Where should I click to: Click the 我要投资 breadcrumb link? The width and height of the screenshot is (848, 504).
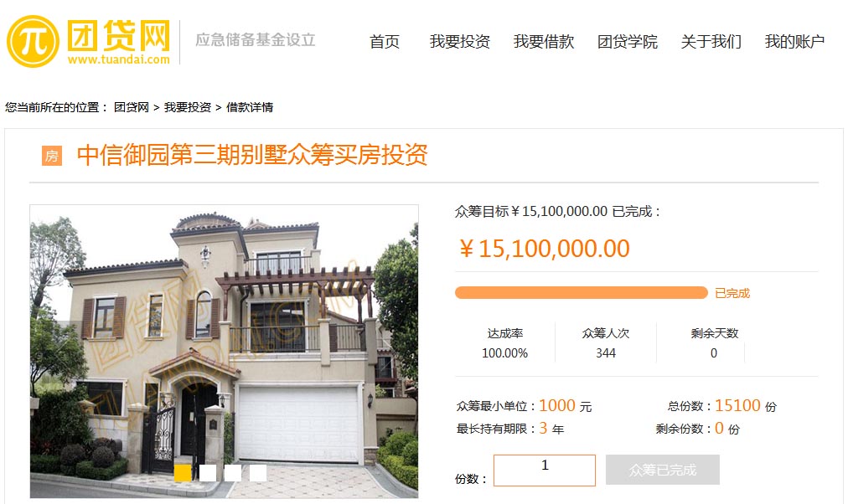point(188,107)
